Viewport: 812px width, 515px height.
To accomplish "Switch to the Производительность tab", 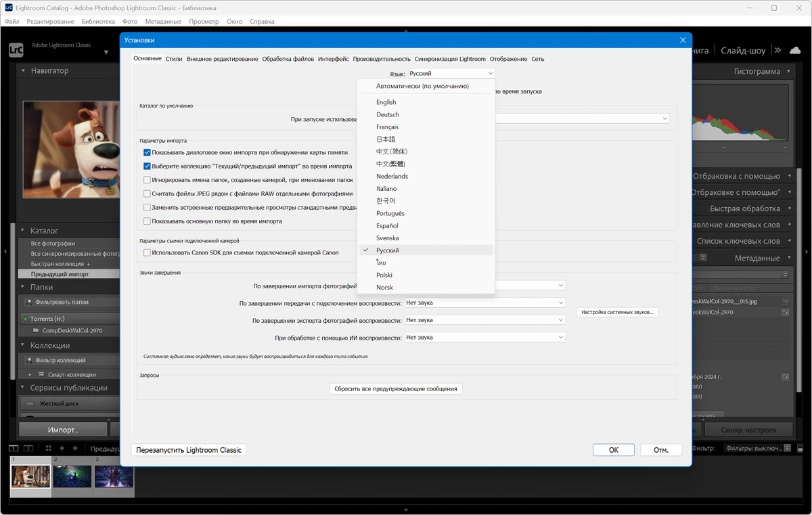I will tap(382, 59).
